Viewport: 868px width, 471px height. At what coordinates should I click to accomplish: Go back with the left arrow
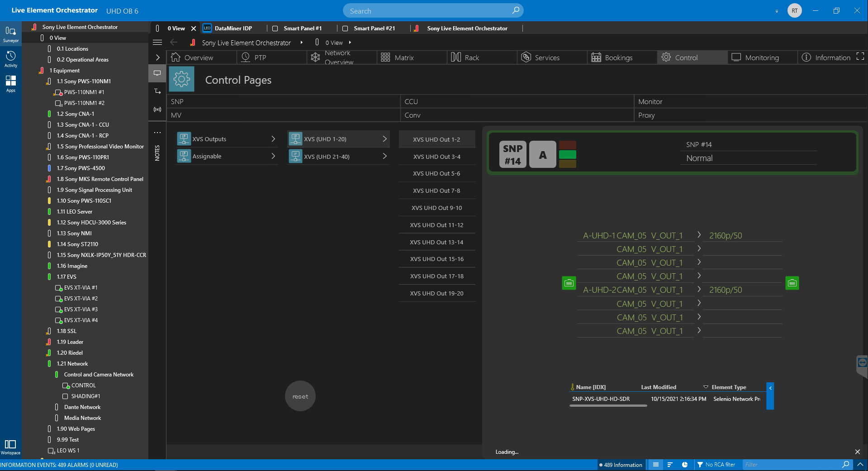point(174,43)
